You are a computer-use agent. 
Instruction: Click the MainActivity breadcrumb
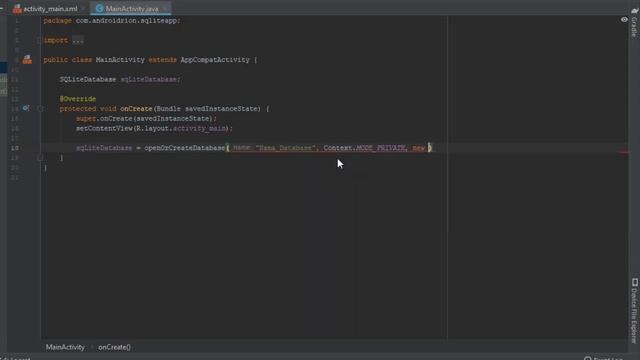point(65,347)
